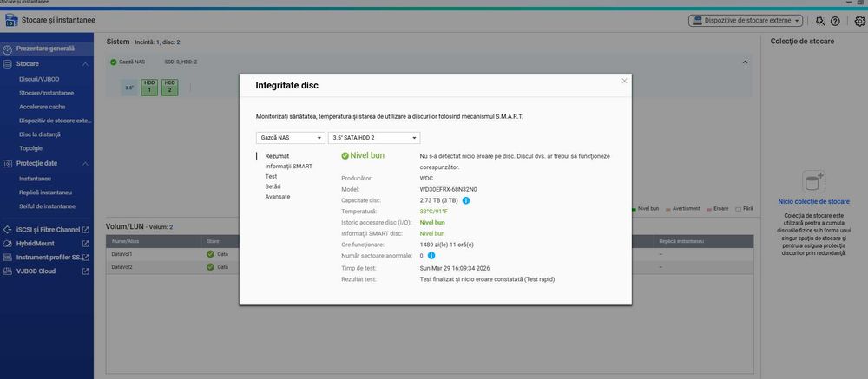Viewport: 868px width, 379px height.
Task: Click the Protecție date camera icon
Action: 7,164
